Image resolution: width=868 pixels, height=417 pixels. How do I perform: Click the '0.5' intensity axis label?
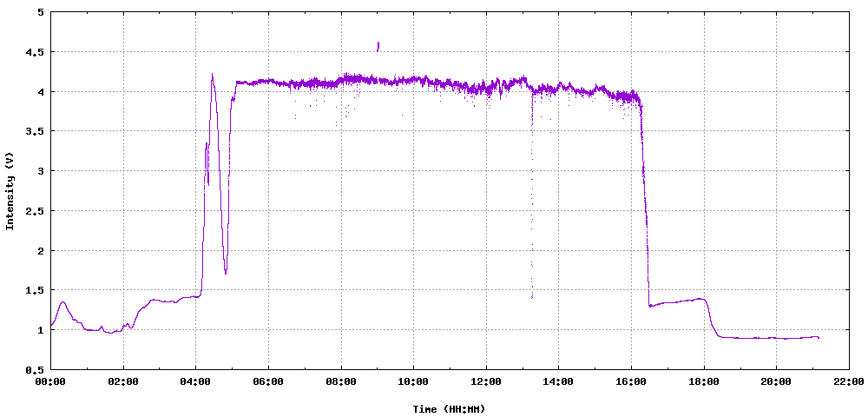[36, 369]
